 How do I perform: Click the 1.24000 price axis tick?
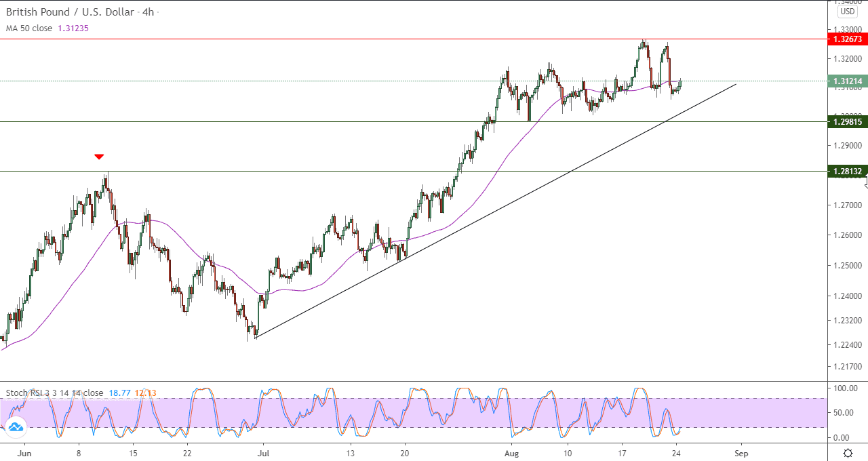[848, 296]
